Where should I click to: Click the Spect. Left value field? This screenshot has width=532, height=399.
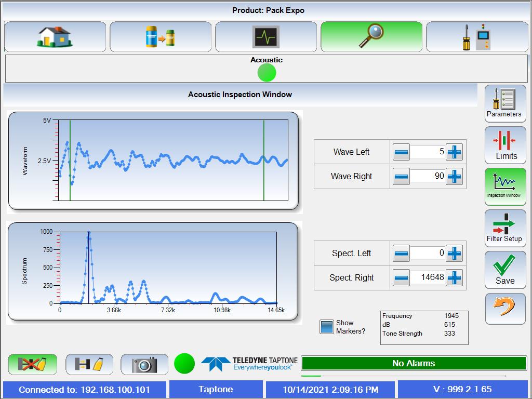(428, 253)
